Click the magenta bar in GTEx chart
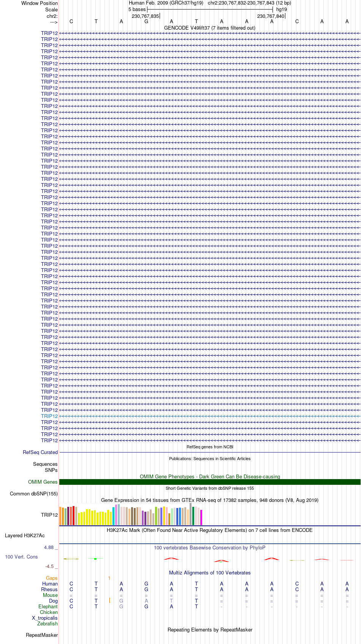This screenshot has height=644, width=361. (x=201, y=517)
